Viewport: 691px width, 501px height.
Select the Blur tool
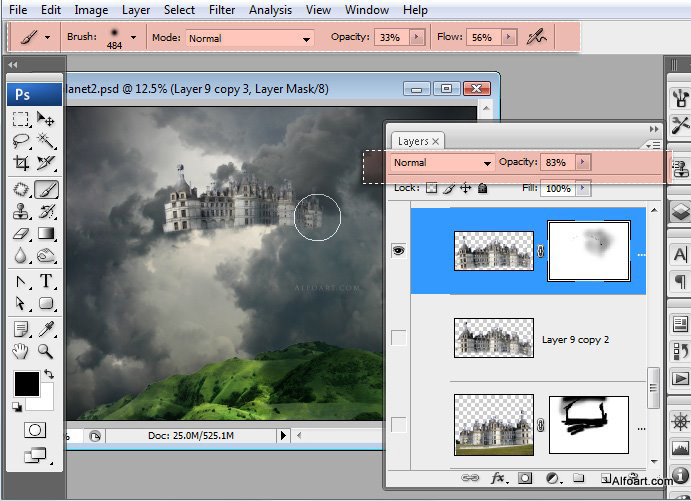[21, 255]
